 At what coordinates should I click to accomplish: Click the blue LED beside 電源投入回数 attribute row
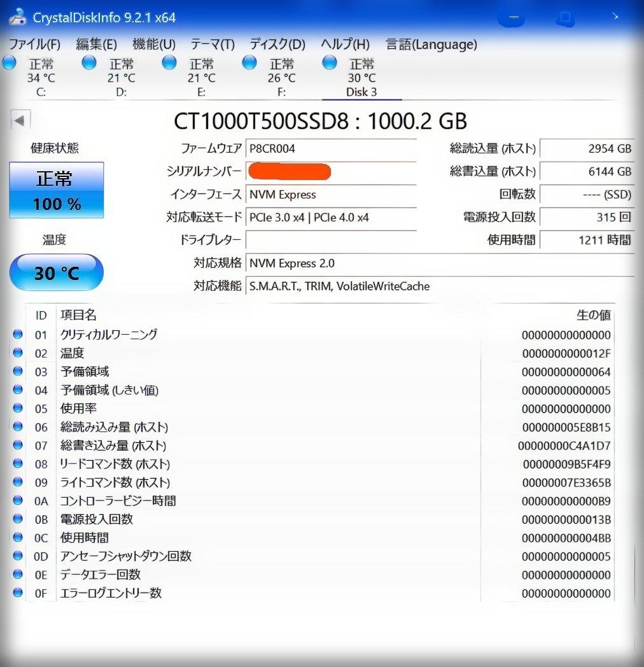(x=17, y=519)
